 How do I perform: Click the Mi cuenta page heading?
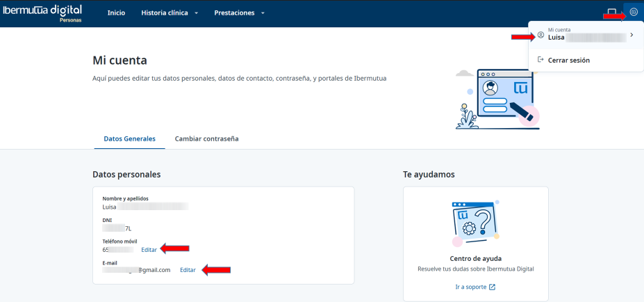[x=119, y=61]
